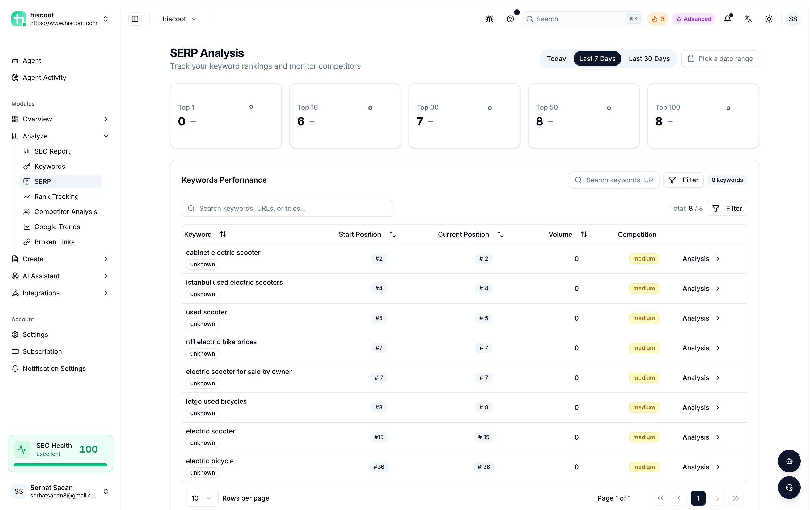Collapse the Analyze module
This screenshot has width=812, height=510.
(60, 136)
